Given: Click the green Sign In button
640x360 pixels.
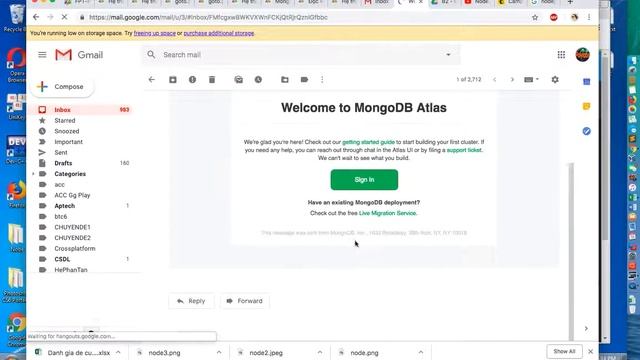Looking at the screenshot, I should (x=364, y=180).
